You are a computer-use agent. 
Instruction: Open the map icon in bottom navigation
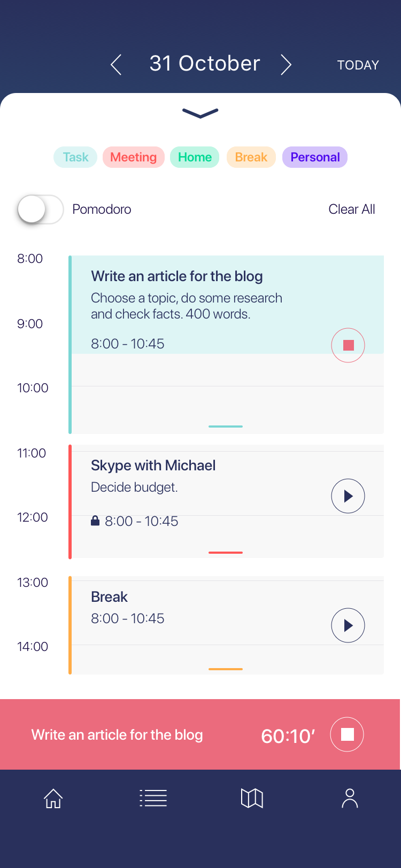[252, 798]
